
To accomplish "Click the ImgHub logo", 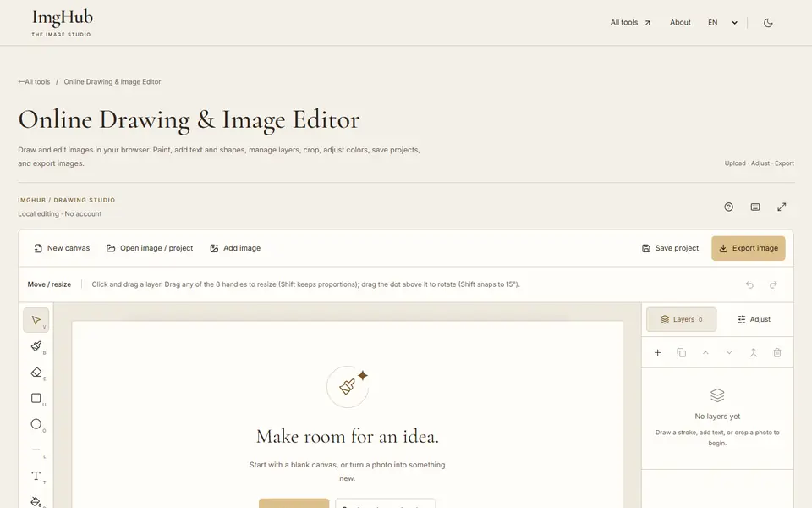I will click(x=62, y=23).
